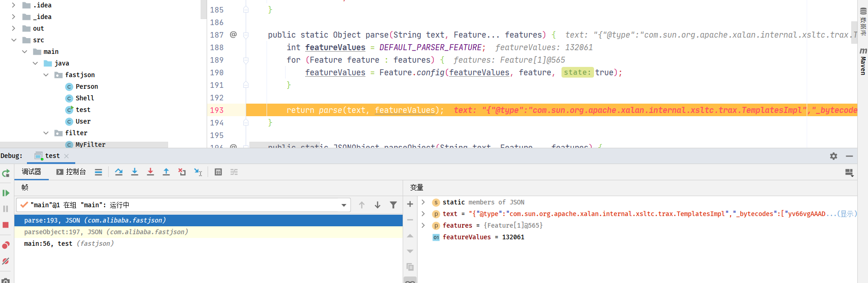Resume program with the green play icon
This screenshot has height=283, width=868.
(6, 193)
